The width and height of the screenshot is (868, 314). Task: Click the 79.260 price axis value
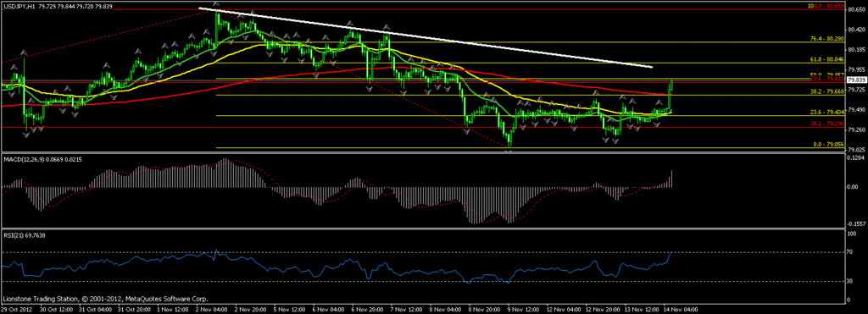point(856,129)
